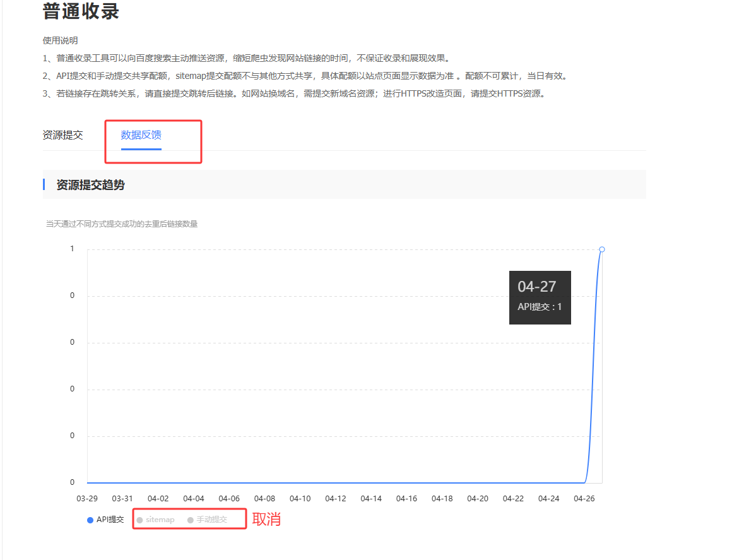The height and width of the screenshot is (560, 756).
Task: Click the 使用说明 label
Action: (61, 40)
